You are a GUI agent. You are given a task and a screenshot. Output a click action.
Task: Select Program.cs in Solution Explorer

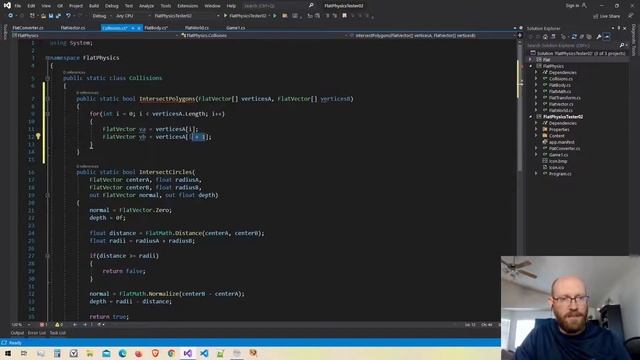[560, 174]
